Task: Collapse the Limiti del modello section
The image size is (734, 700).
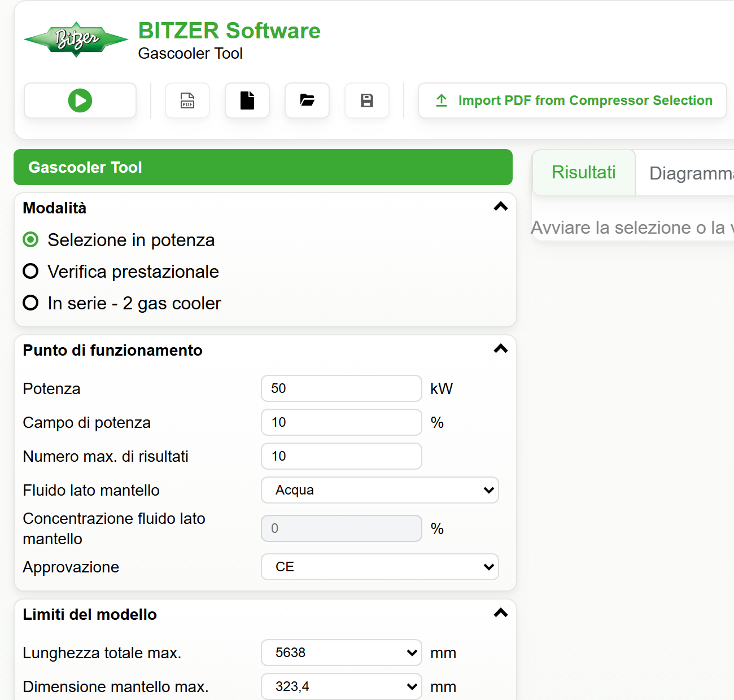Action: [501, 613]
